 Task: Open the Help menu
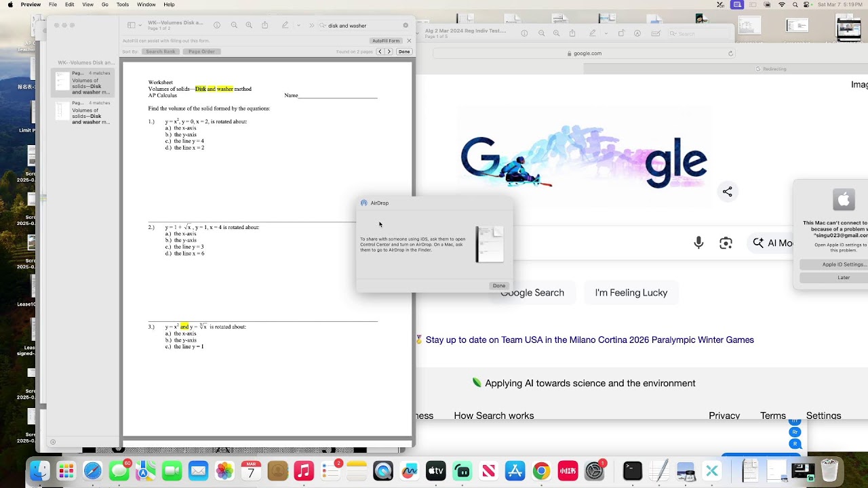[169, 5]
